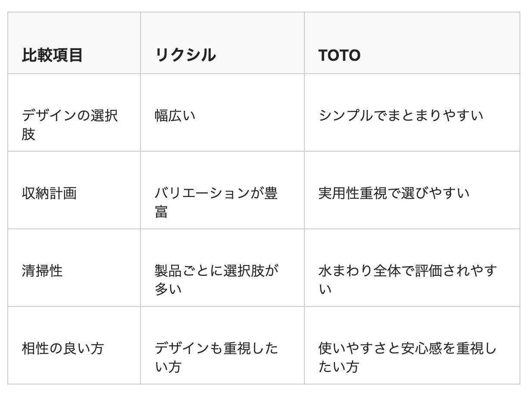Screen dimensions: 532x394
Task: Click the 実用性重視で選びやすい cell
Action: point(412,190)
